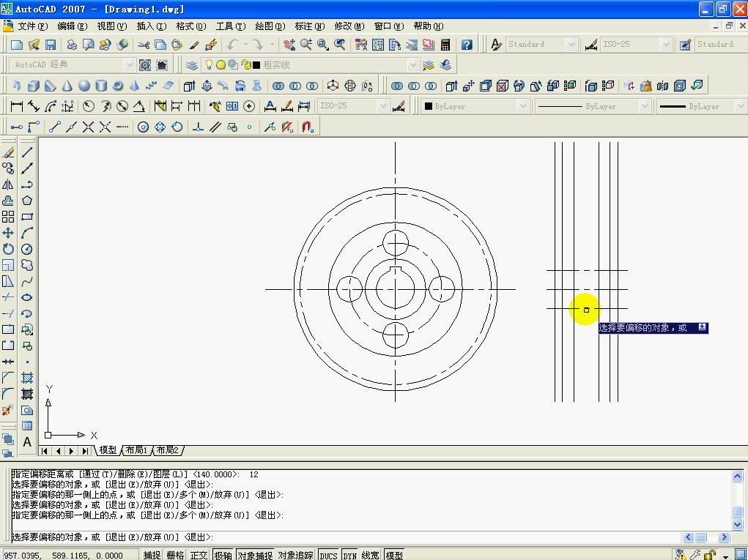The width and height of the screenshot is (748, 560).
Task: Toggle 极轴 polar tracking
Action: (223, 555)
